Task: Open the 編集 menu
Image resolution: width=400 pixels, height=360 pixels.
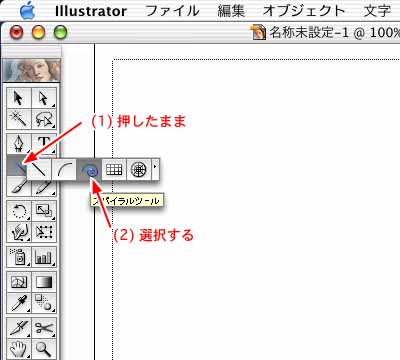Action: pyautogui.click(x=231, y=11)
